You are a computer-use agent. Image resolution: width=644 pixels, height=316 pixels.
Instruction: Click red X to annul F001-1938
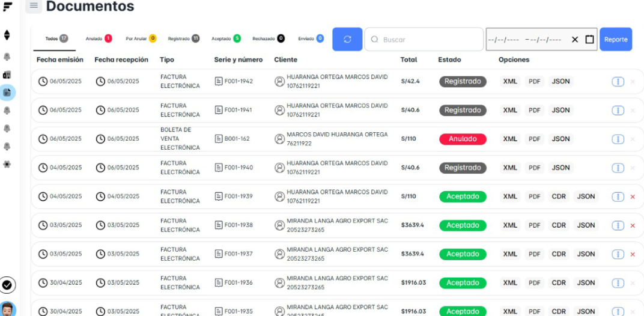pyautogui.click(x=633, y=226)
